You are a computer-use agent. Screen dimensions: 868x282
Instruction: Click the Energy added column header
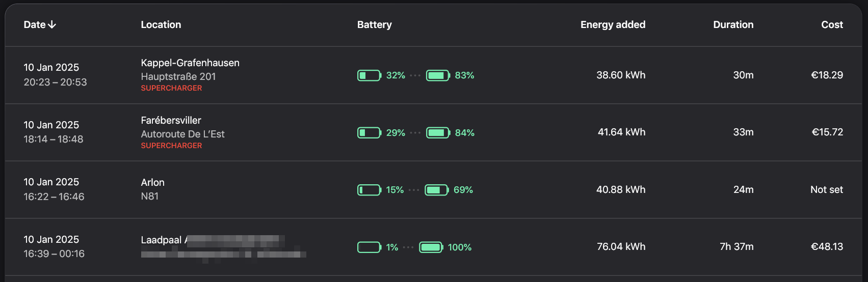tap(613, 24)
